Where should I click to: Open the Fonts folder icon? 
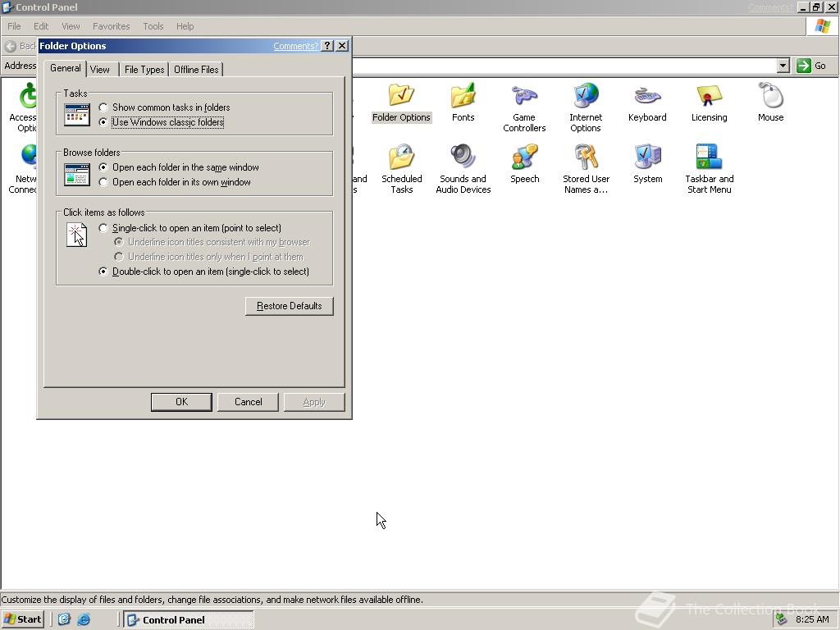pos(463,103)
